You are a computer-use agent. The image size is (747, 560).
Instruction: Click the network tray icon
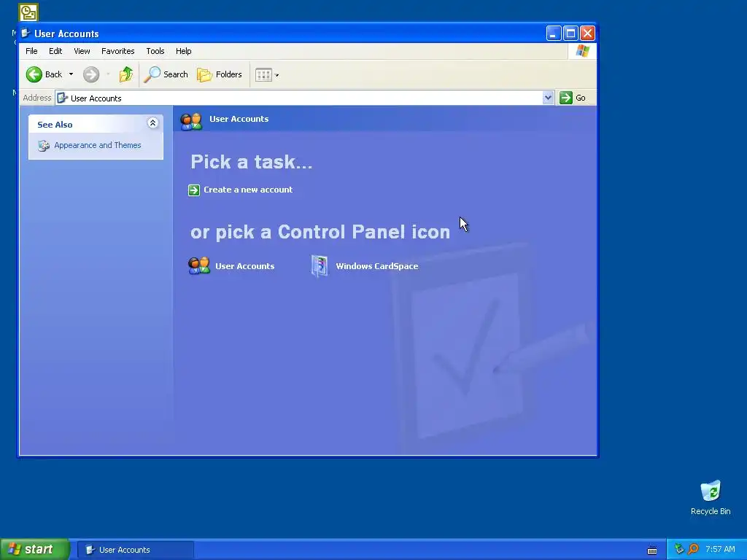pos(679,549)
